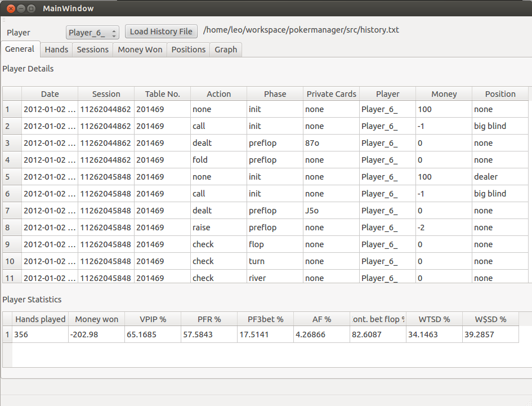Click the select-all corner of Player Details table
Viewport: 532px width, 406px height.
pyautogui.click(x=12, y=93)
